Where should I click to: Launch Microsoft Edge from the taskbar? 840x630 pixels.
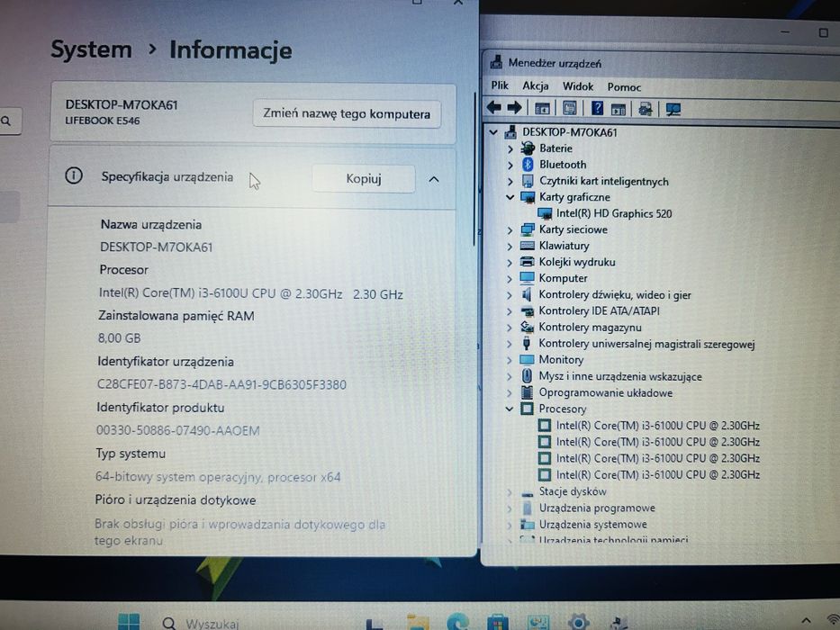pyautogui.click(x=458, y=623)
